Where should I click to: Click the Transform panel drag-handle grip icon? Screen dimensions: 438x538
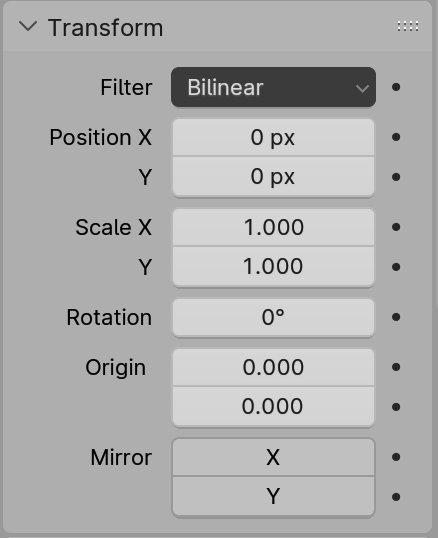[x=408, y=26]
